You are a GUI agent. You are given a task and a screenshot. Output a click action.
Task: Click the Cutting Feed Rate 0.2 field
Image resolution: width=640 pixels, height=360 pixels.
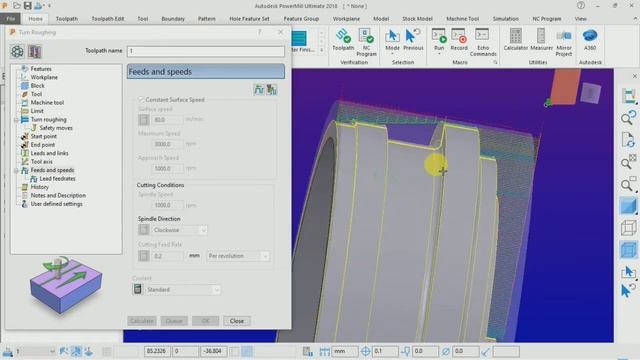pos(167,256)
